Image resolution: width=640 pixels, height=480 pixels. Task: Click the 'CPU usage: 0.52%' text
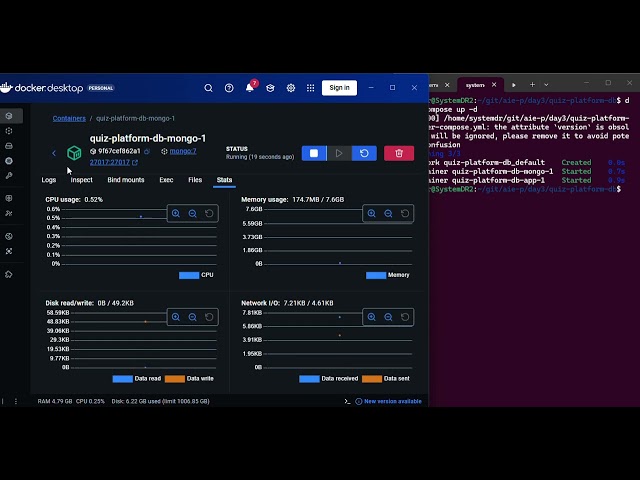pyautogui.click(x=74, y=200)
